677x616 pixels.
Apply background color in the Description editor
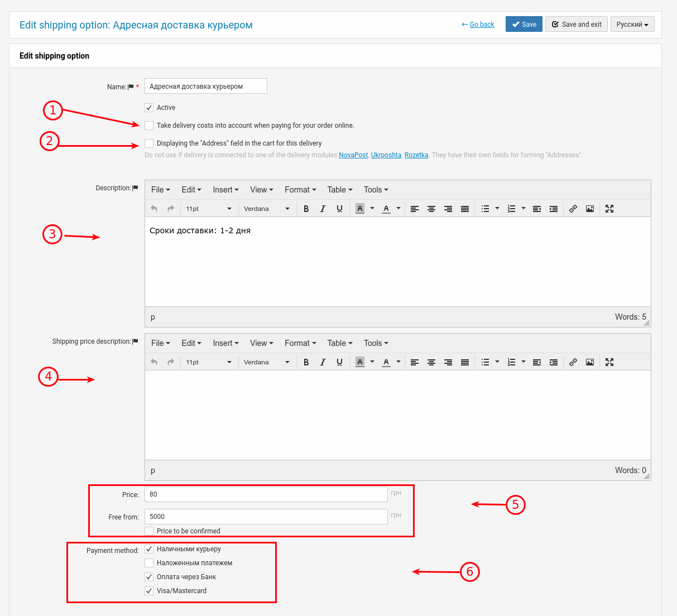click(360, 209)
